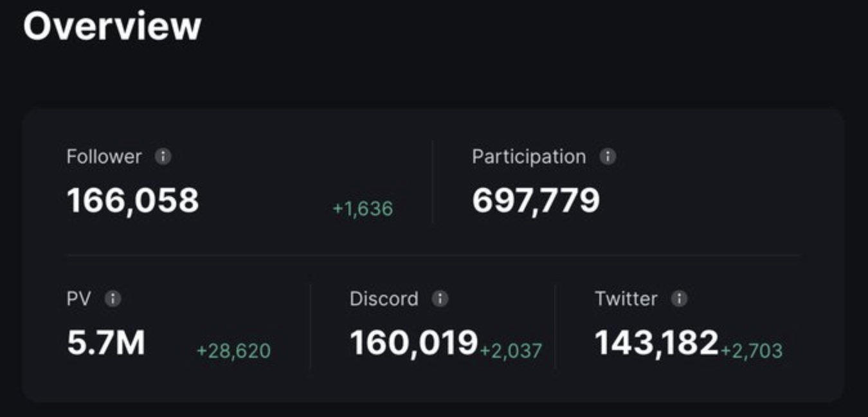Click the +28,620 PV change

tap(233, 351)
